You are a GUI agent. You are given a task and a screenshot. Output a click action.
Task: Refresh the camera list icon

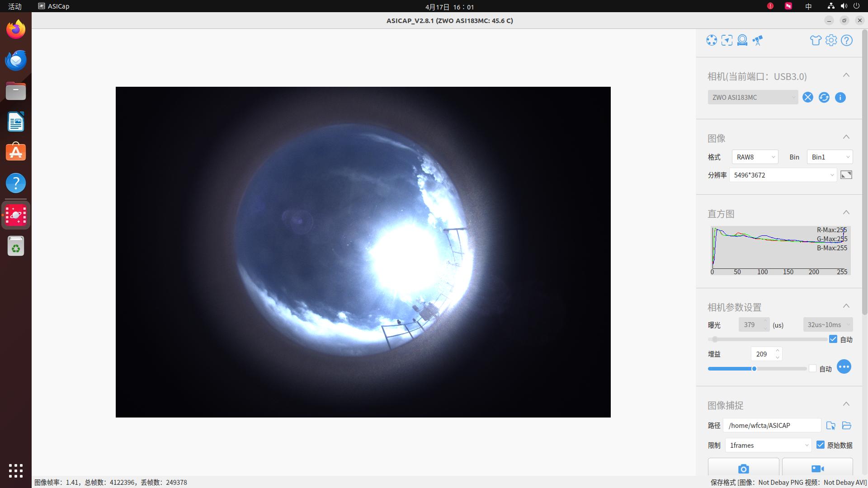(x=824, y=97)
